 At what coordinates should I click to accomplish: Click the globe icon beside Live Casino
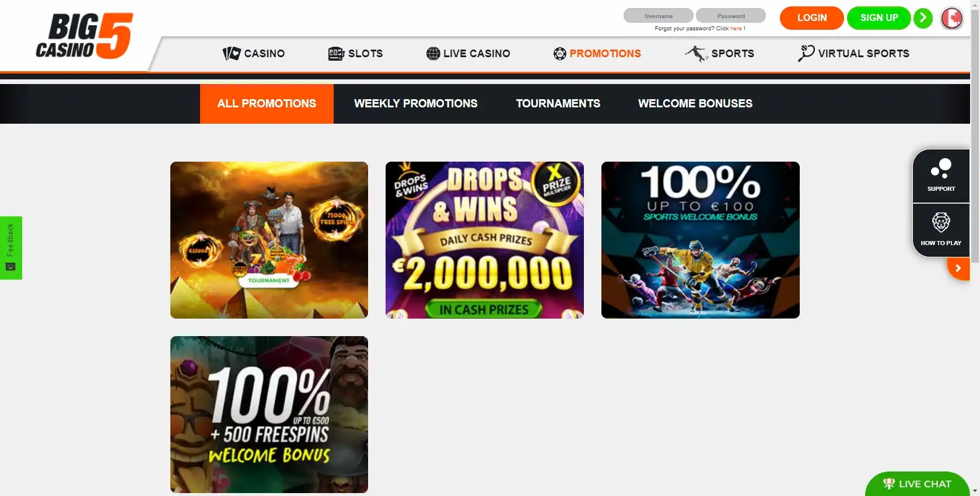433,54
